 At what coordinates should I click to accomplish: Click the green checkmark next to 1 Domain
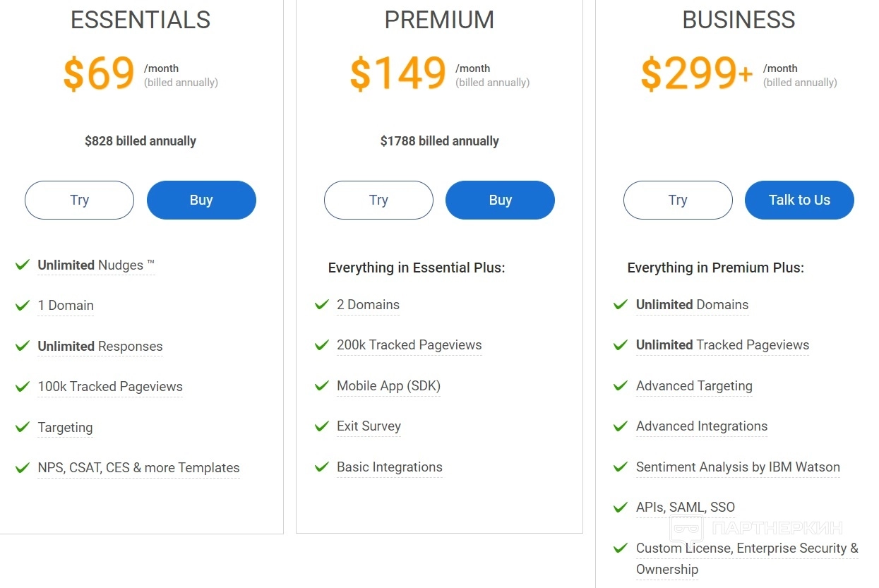tap(23, 306)
